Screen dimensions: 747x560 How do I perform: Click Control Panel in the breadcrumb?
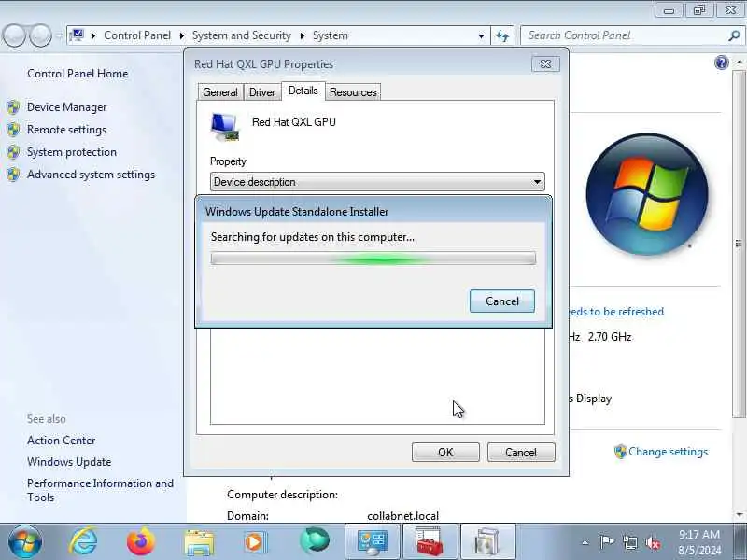(137, 35)
